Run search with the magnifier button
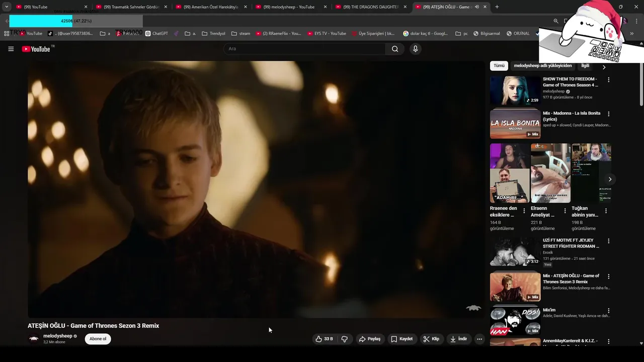This screenshot has height=362, width=644. (x=395, y=49)
